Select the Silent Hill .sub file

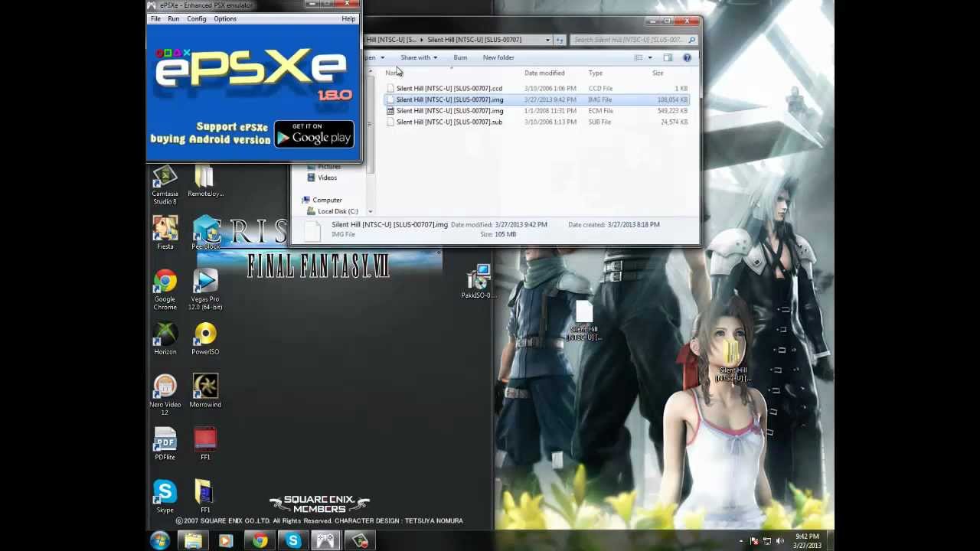coord(449,122)
